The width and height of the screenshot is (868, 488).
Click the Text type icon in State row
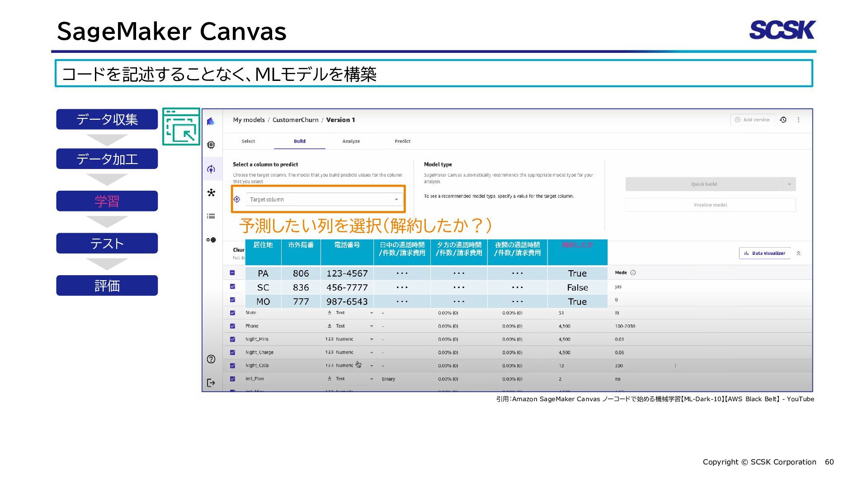coord(330,313)
